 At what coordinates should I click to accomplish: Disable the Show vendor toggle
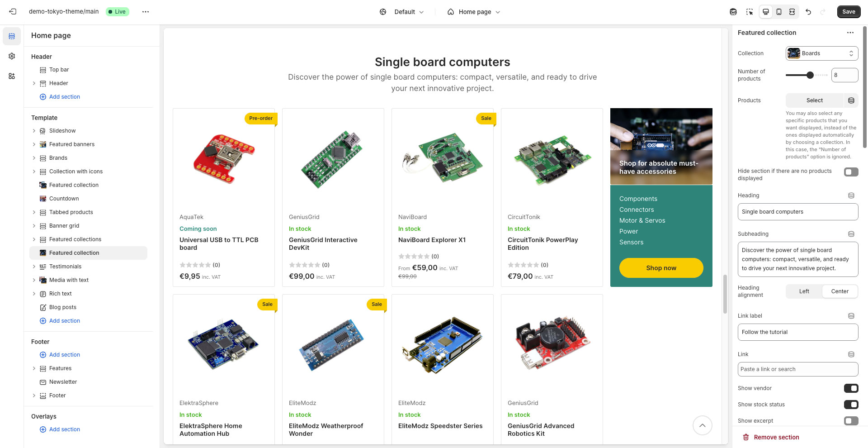click(x=851, y=388)
